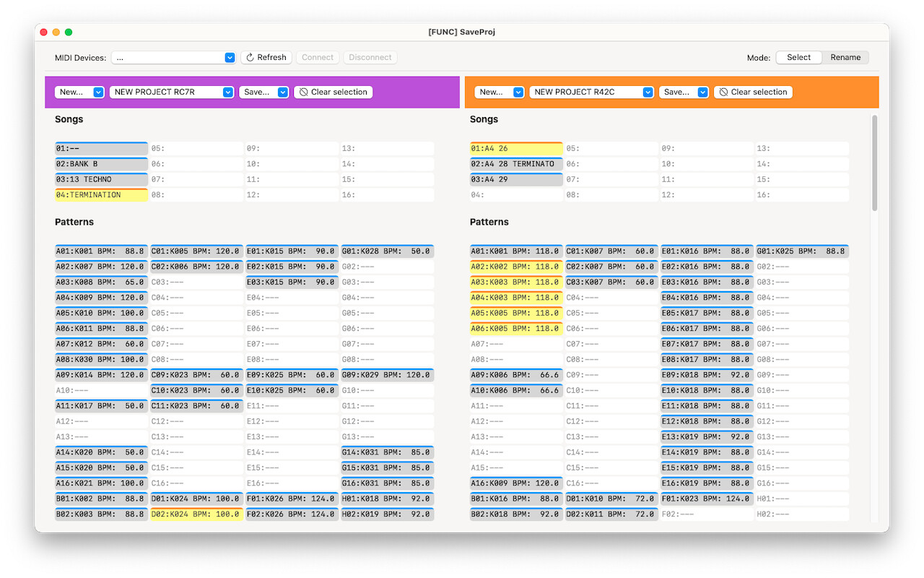Switch mode to Rename
Viewport: 924px width, 578px height.
point(845,58)
